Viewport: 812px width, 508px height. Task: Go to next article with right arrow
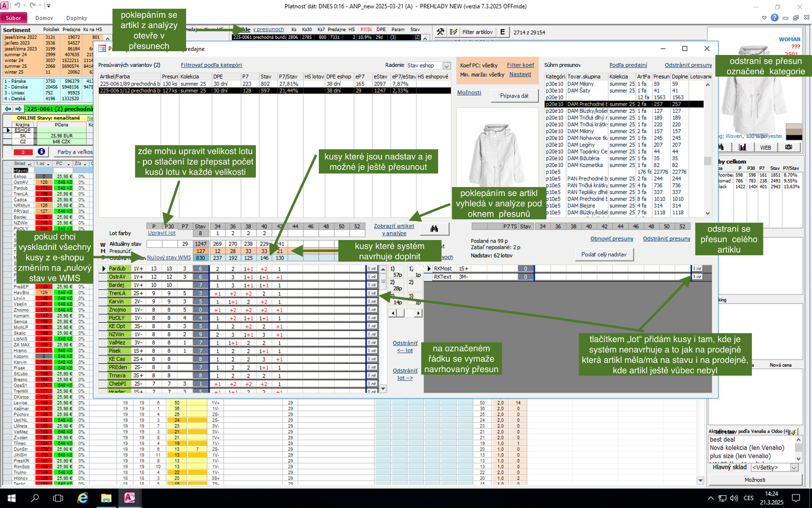[18, 109]
